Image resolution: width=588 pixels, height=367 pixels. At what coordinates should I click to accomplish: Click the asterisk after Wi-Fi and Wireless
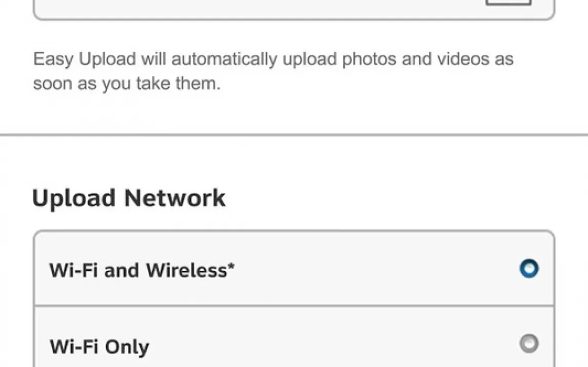(x=231, y=266)
